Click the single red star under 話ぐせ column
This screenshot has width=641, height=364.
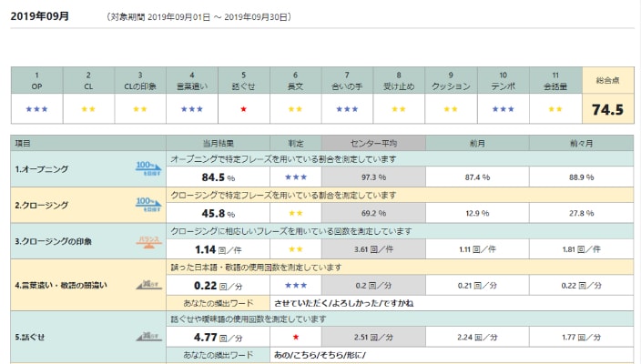(x=244, y=109)
